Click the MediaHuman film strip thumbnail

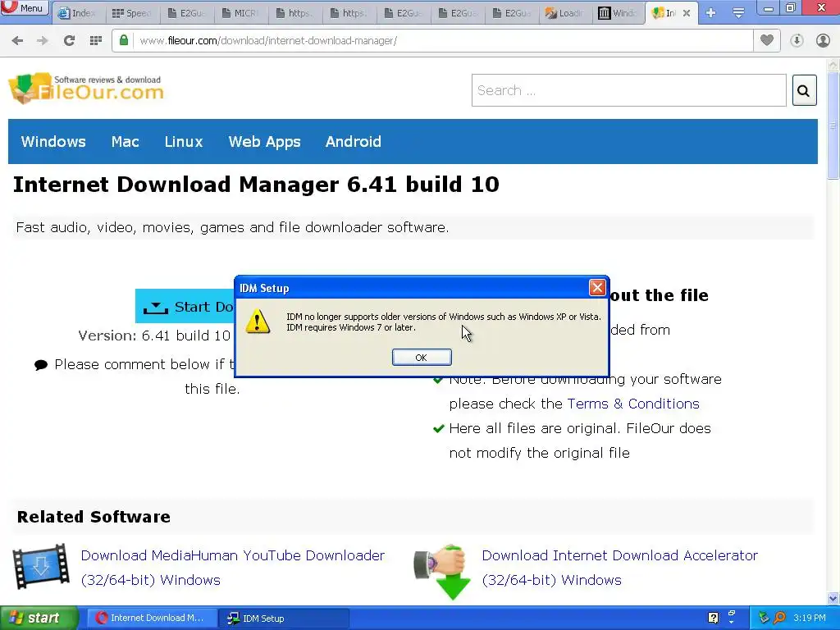tap(41, 567)
